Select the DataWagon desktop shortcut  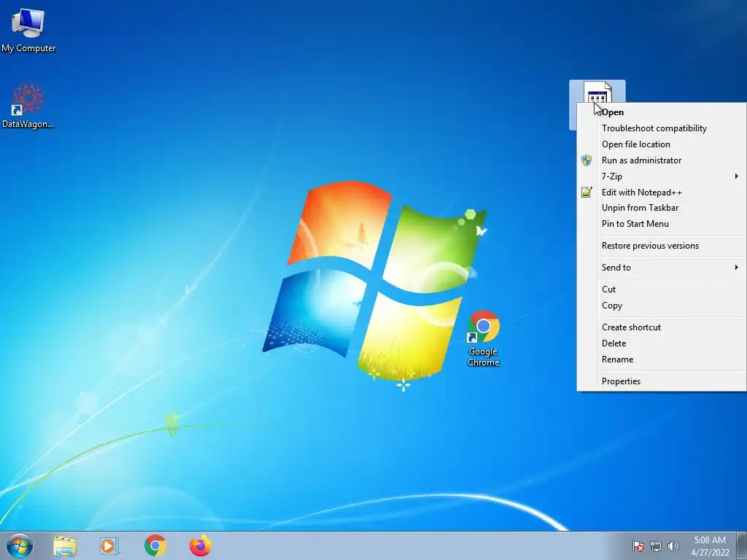tap(28, 106)
